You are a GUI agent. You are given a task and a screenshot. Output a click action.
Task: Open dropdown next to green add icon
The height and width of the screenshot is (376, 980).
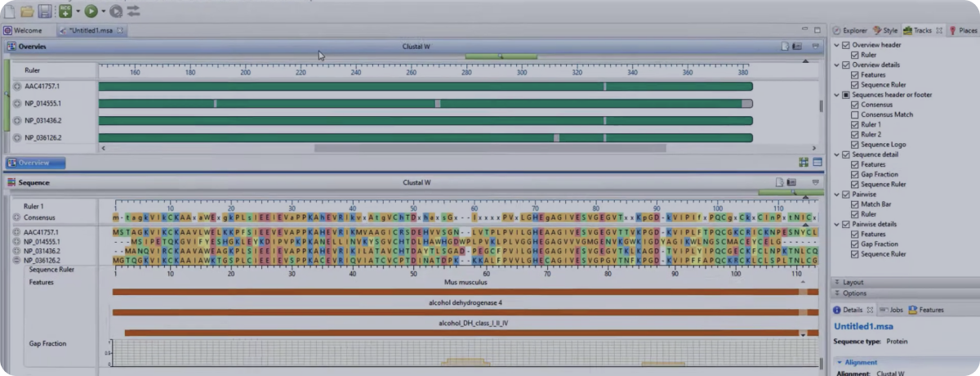click(78, 11)
